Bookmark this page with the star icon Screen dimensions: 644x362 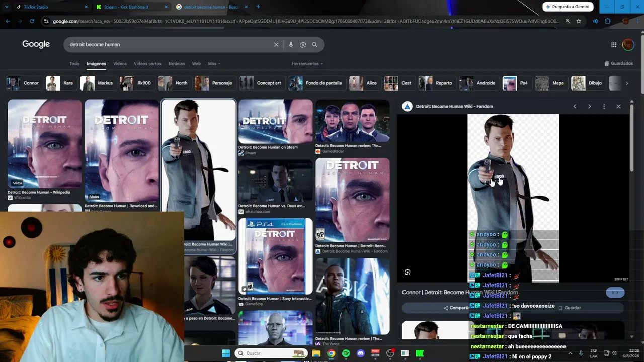point(579,21)
